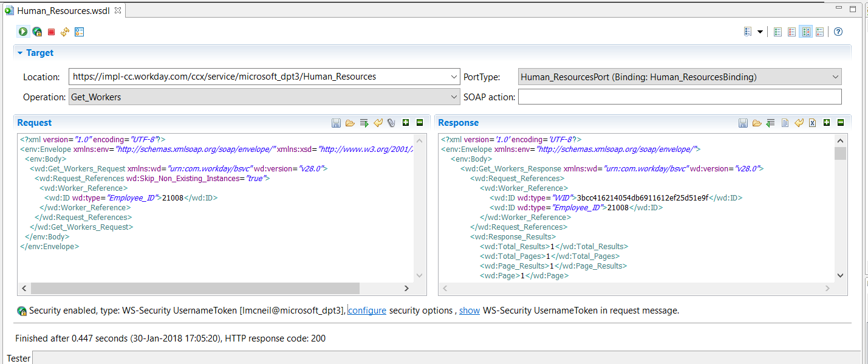Screen dimensions: 868x364
Task: Open help using the question mark icon
Action: pyautogui.click(x=838, y=32)
